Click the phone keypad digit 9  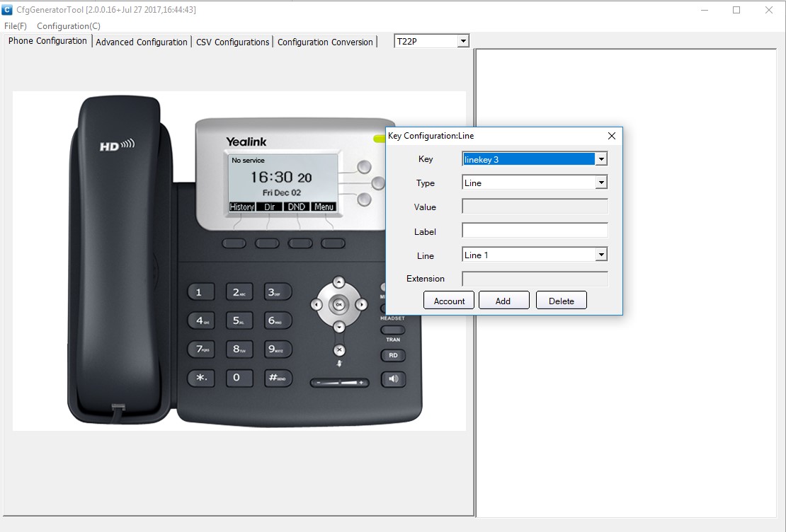(278, 349)
